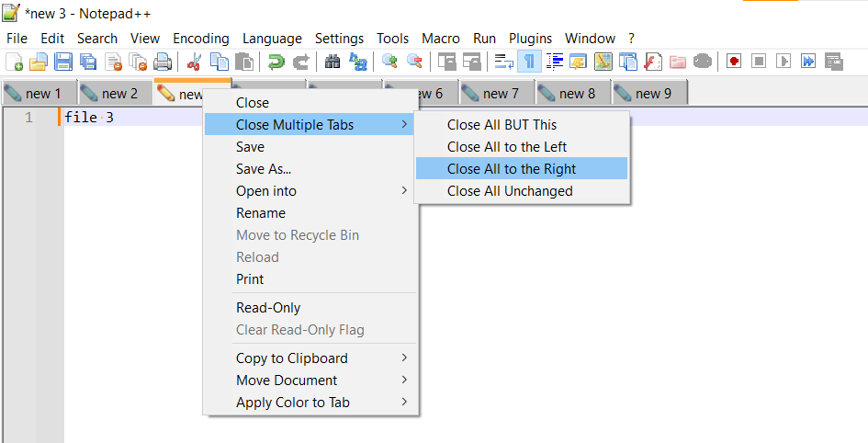Screen dimensions: 868x443
Task: Click the Synchronize Vertical Scrolling icon
Action: pos(446,62)
